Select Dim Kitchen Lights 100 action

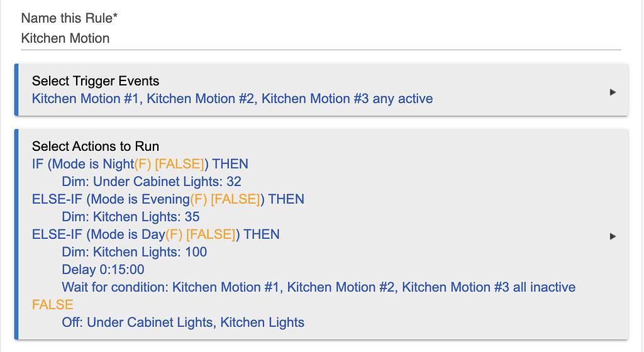pyautogui.click(x=135, y=252)
